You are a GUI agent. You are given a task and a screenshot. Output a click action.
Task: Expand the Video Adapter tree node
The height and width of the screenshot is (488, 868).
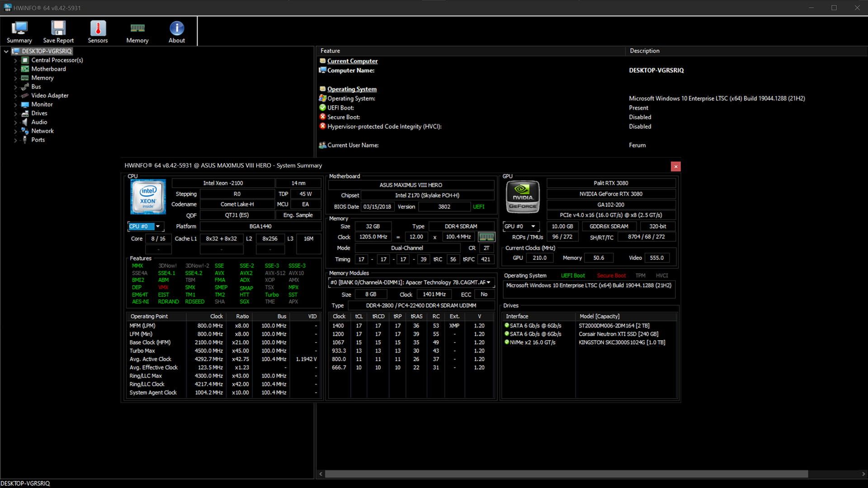16,96
